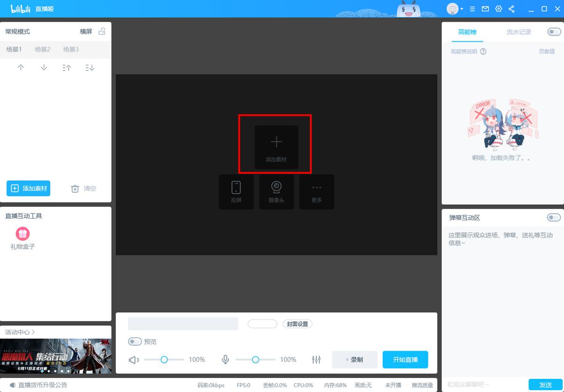This screenshot has width=564, height=392.
Task: Click the 推流质量 status entry
Action: point(422,385)
